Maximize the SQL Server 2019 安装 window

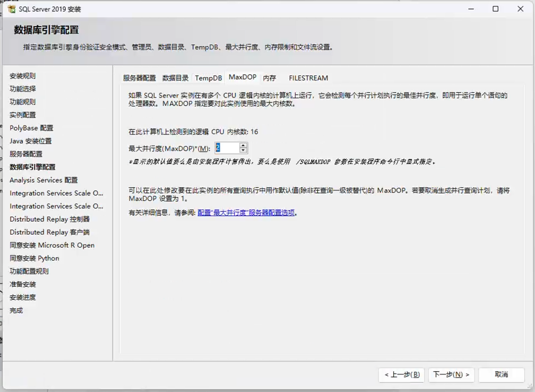pos(496,9)
